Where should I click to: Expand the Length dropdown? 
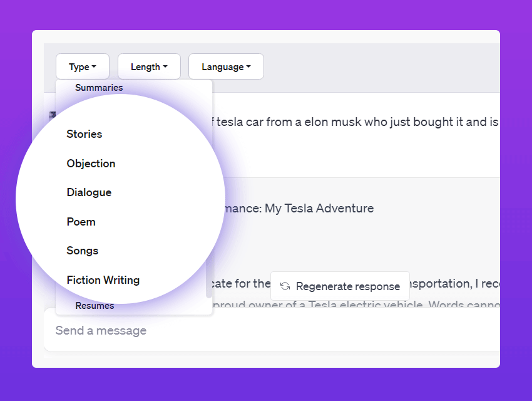(x=149, y=67)
